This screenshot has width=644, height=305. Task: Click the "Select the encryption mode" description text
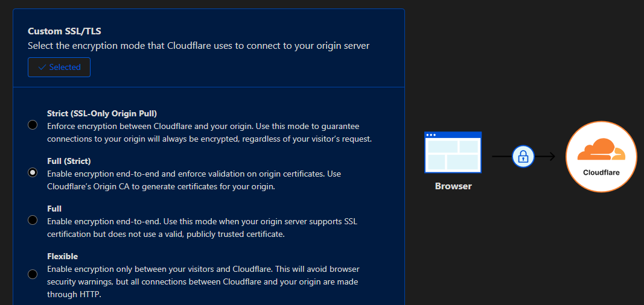pyautogui.click(x=199, y=45)
